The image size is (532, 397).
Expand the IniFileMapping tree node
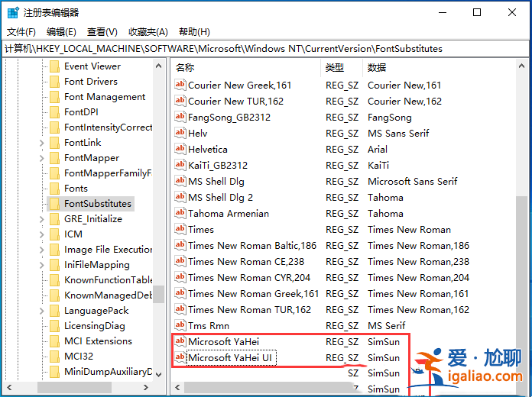(42, 265)
